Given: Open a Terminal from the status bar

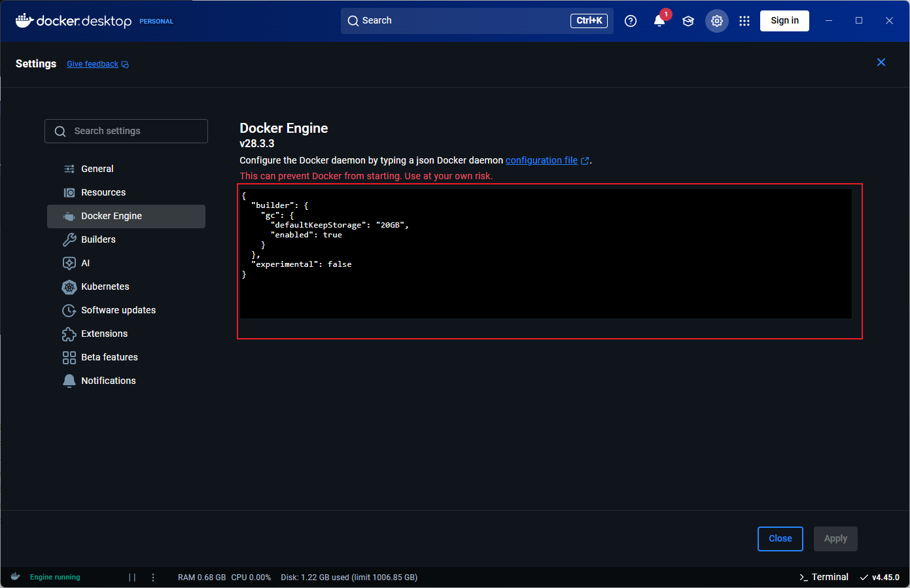Looking at the screenshot, I should click(823, 577).
